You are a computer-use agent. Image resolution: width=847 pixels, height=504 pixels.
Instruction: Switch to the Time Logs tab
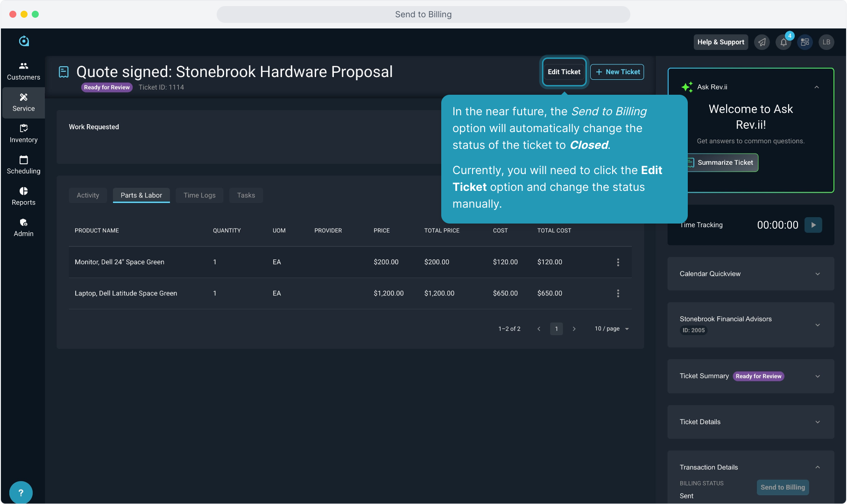tap(199, 195)
